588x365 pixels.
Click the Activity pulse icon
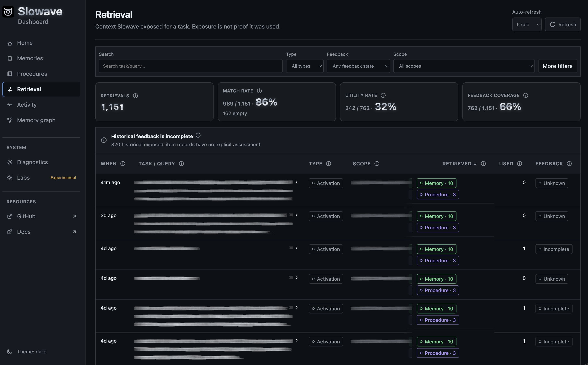click(x=10, y=105)
